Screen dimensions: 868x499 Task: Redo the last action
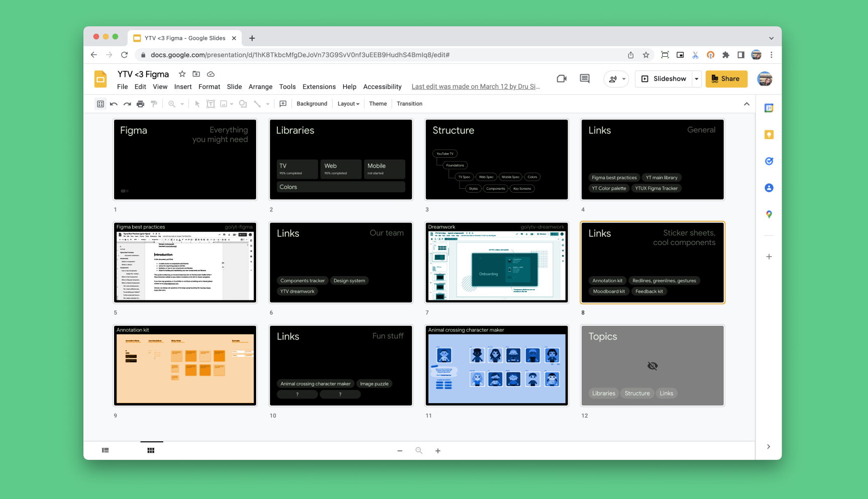tap(127, 104)
